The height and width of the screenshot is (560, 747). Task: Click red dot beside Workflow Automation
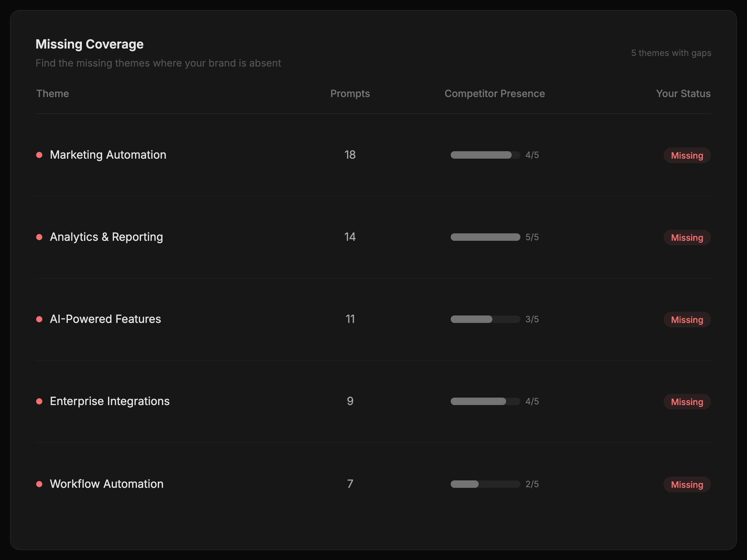click(x=39, y=484)
